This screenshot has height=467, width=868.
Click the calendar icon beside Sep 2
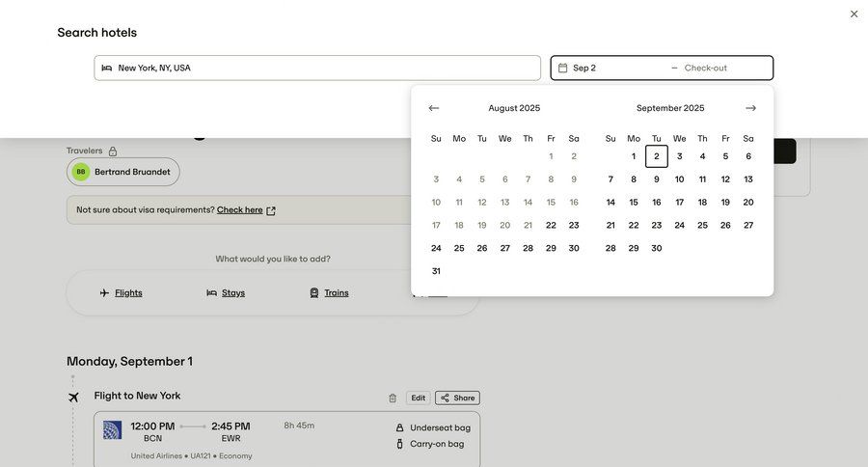point(562,68)
